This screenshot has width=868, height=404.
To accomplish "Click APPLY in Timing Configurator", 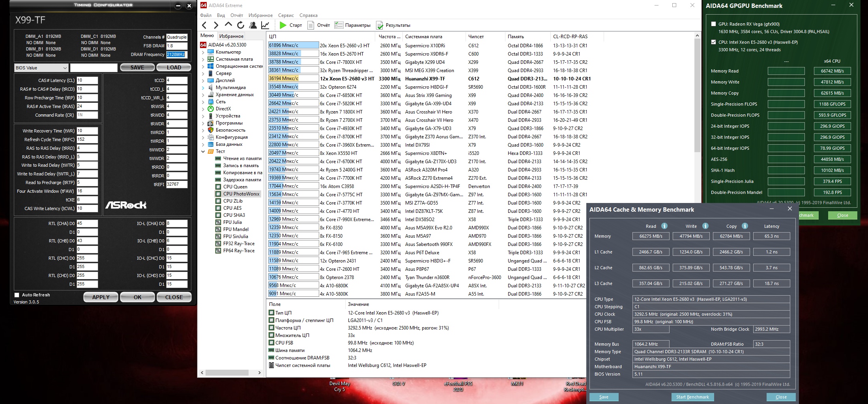I will pyautogui.click(x=101, y=297).
